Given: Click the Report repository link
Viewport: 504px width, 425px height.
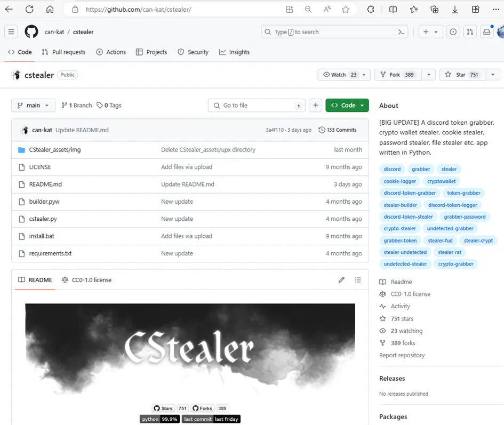Looking at the screenshot, I should 402,355.
